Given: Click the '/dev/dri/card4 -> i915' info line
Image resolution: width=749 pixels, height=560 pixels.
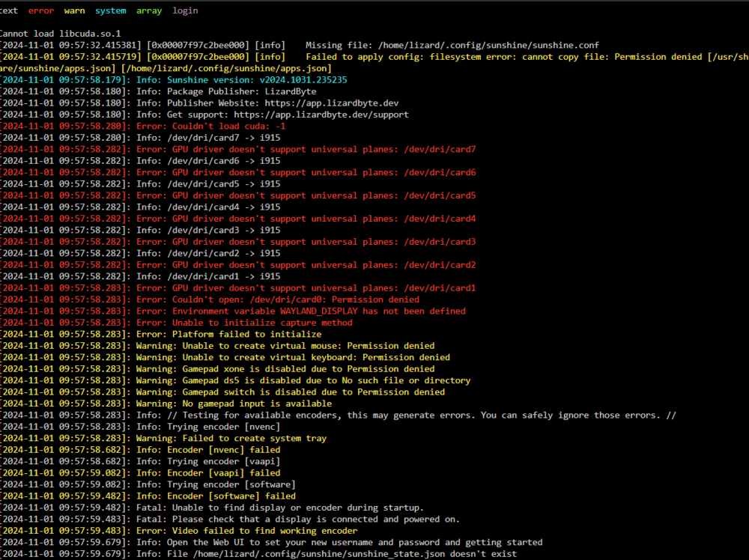Looking at the screenshot, I should pyautogui.click(x=140, y=207).
